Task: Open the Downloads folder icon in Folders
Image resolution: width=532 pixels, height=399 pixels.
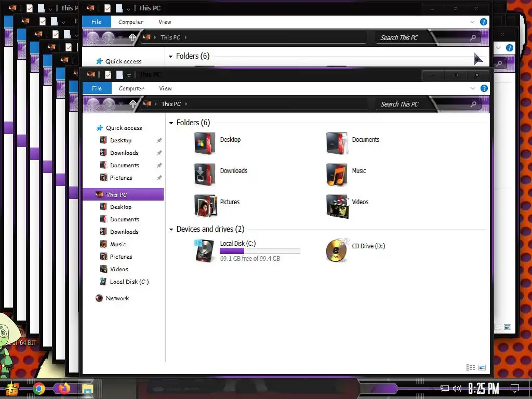Action: point(205,175)
